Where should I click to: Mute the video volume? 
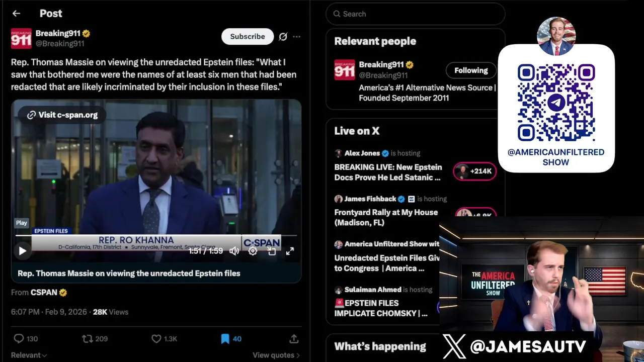click(x=234, y=251)
